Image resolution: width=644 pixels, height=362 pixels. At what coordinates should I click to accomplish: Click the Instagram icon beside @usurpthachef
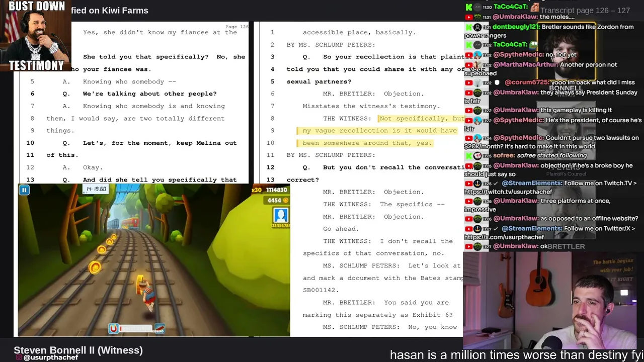click(19, 357)
